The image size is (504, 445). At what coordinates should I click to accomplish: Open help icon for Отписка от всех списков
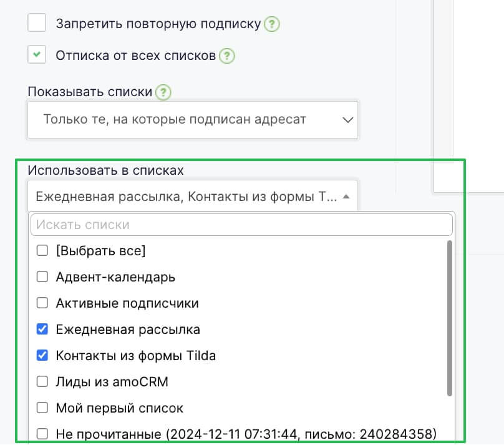tap(226, 56)
